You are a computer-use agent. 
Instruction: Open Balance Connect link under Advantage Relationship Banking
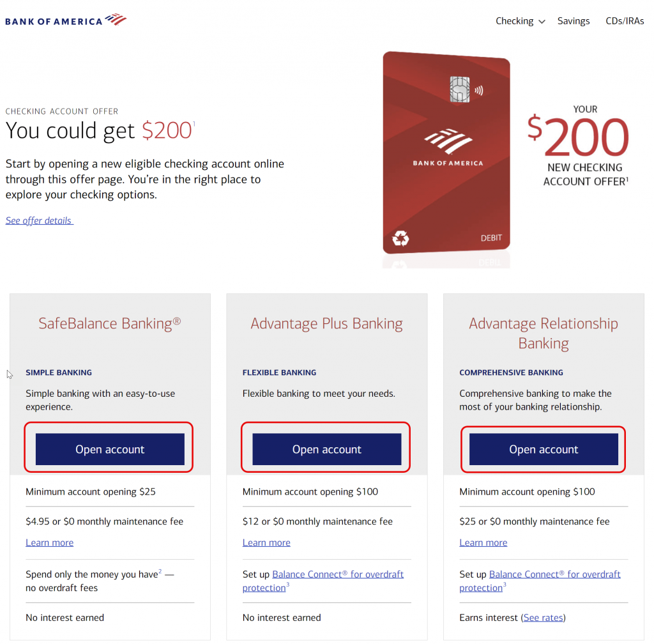coord(554,574)
